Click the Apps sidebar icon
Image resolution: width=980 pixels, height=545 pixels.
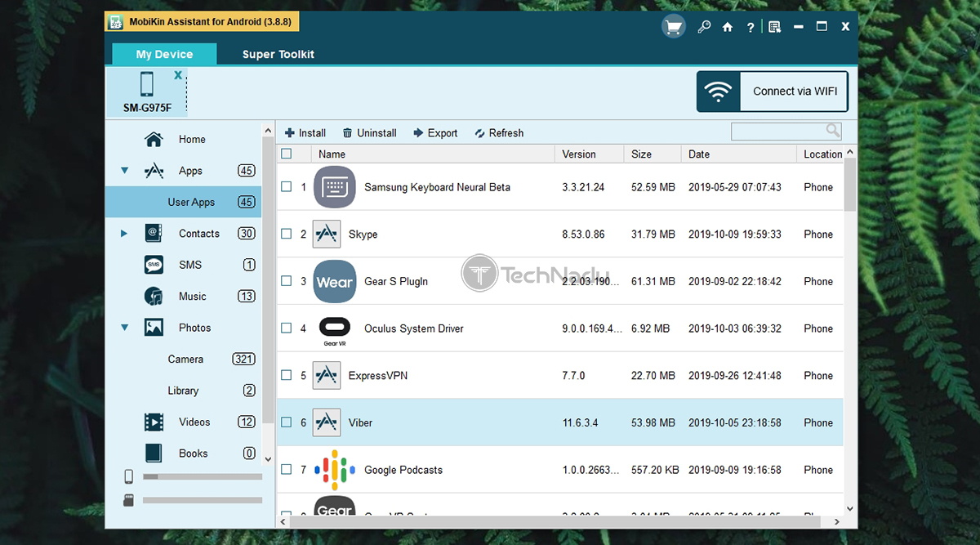154,171
